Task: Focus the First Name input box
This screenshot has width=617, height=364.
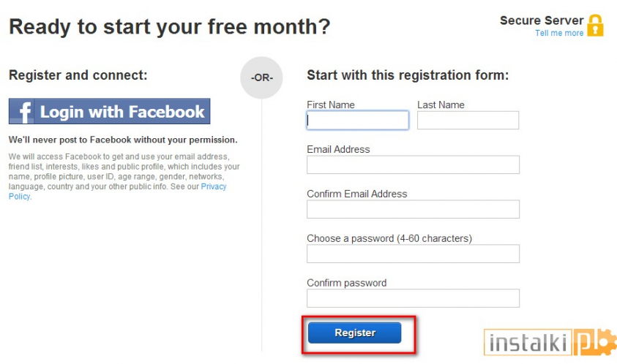Action: pyautogui.click(x=357, y=121)
